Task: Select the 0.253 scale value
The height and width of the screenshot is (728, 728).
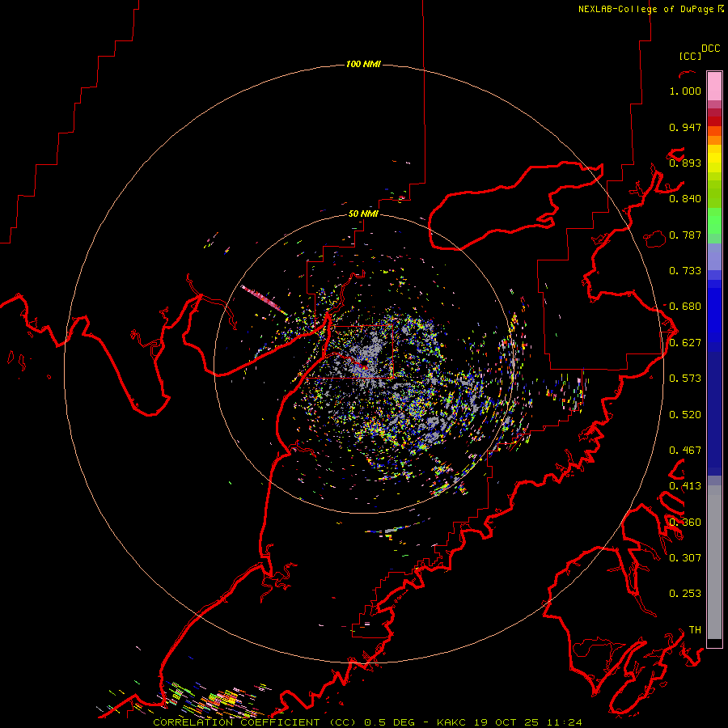Action: (685, 594)
